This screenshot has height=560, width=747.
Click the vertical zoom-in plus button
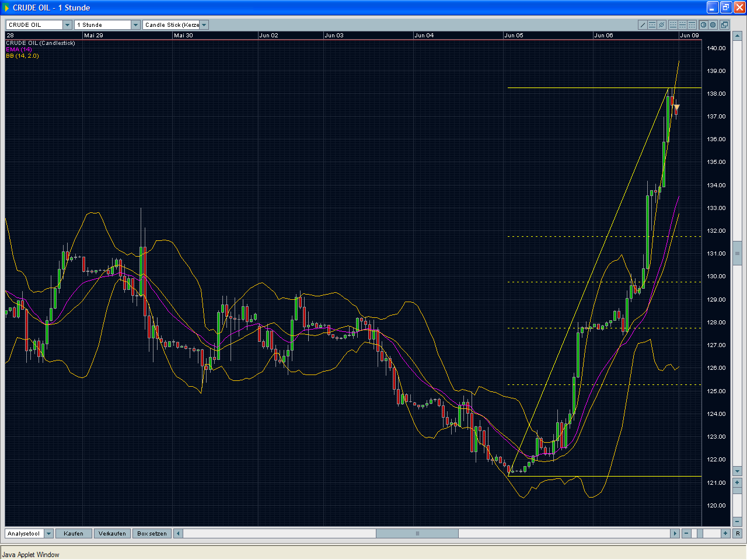pyautogui.click(x=737, y=482)
